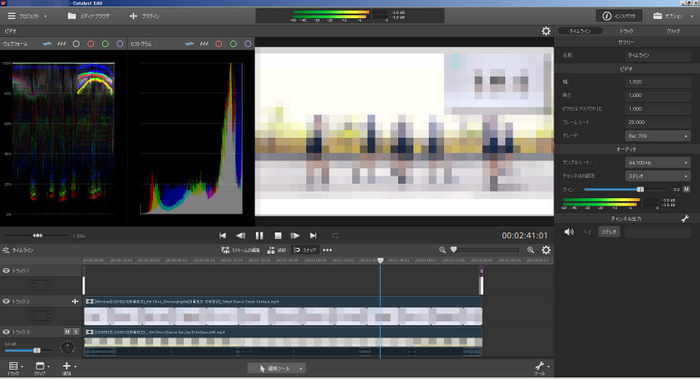Click the timeline zoom-in magnifier
This screenshot has height=379, width=700.
click(x=530, y=250)
